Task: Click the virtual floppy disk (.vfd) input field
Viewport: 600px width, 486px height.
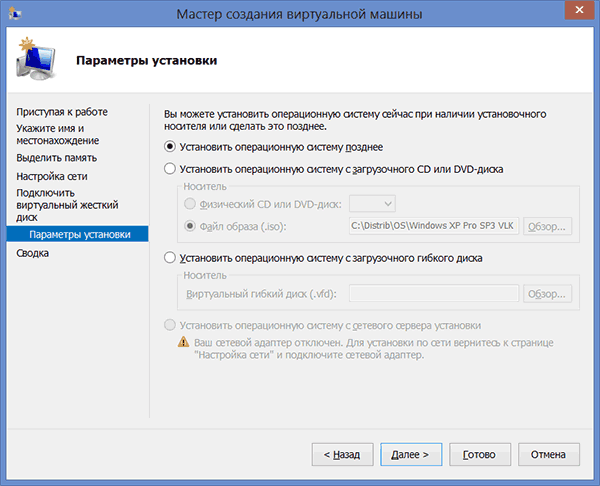Action: click(434, 294)
